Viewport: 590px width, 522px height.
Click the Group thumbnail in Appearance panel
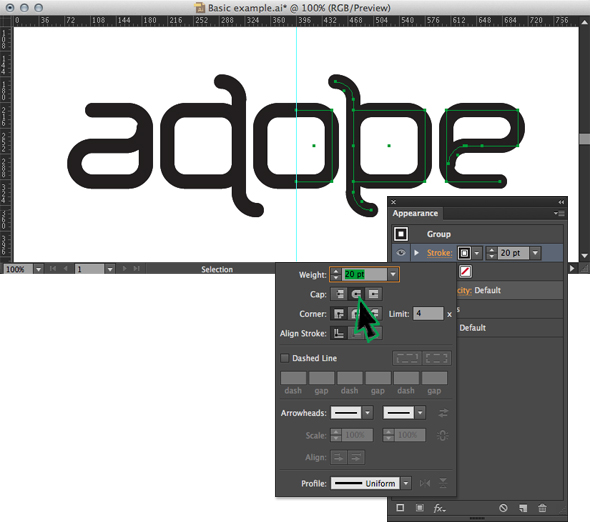click(401, 234)
